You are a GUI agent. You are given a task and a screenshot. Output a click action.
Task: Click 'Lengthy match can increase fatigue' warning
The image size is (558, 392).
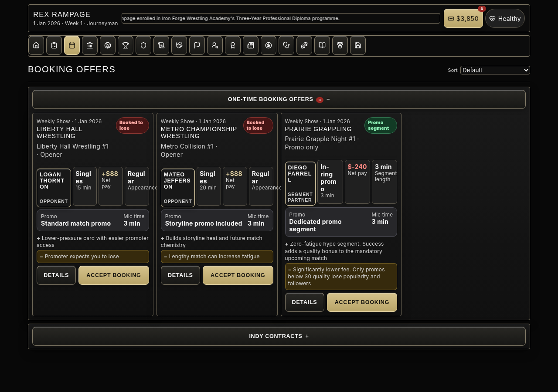click(x=217, y=257)
